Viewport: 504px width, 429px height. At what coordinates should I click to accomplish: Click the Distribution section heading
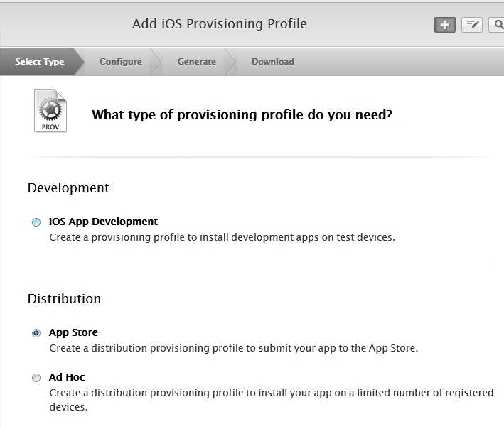64,299
